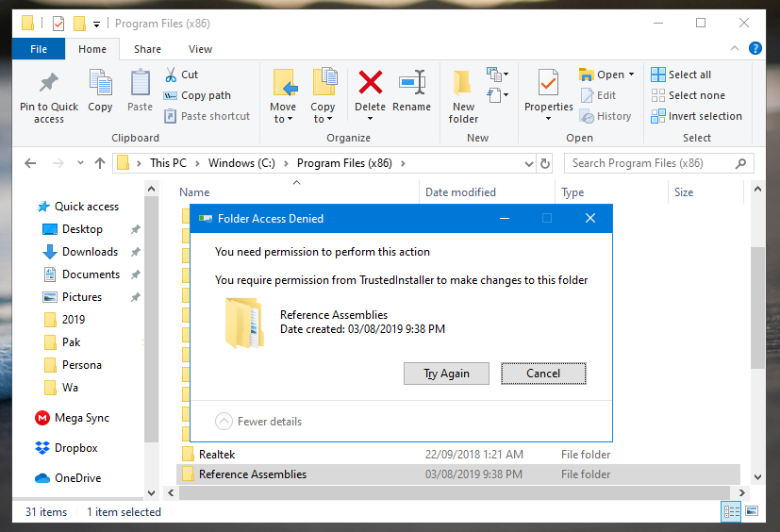Switch to the View tab
Image resolution: width=780 pixels, height=532 pixels.
pyautogui.click(x=200, y=49)
